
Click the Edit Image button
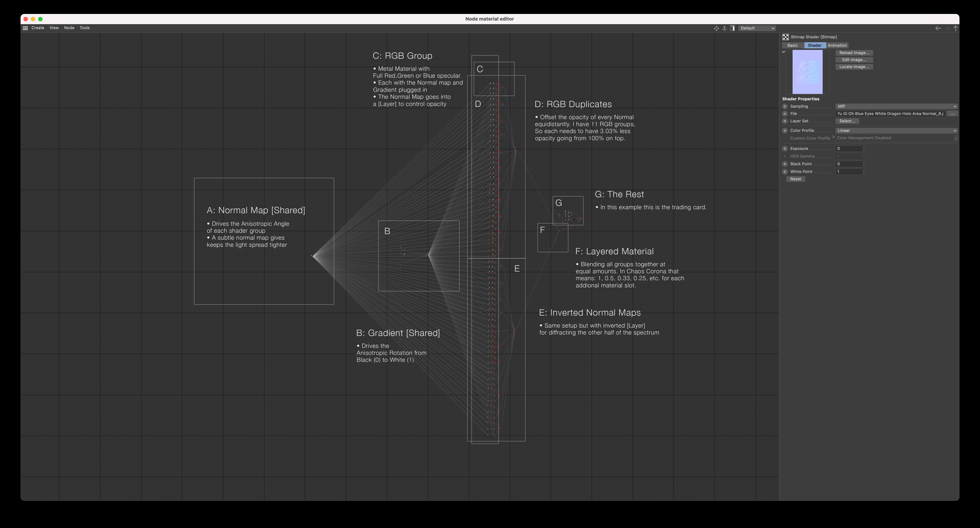pos(854,60)
